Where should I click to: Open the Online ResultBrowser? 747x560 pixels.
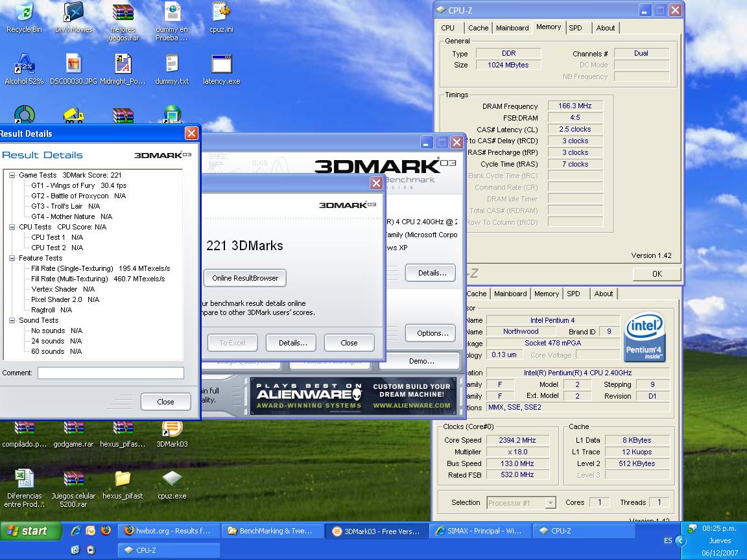point(245,278)
